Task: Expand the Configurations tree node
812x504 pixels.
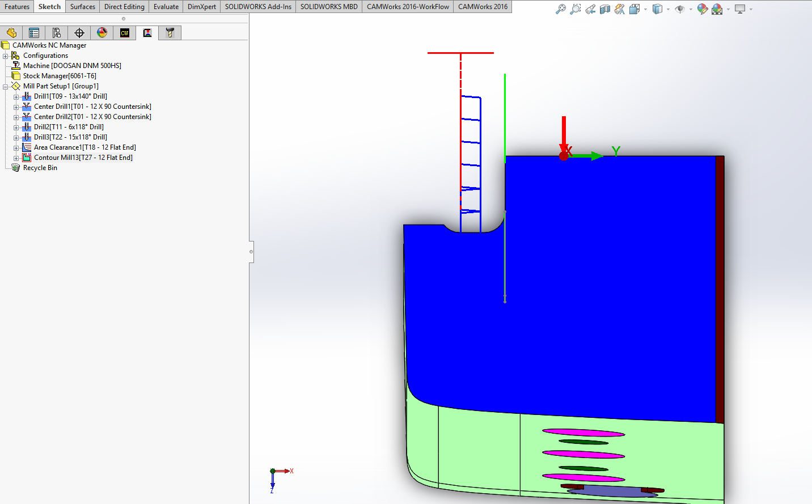Action: pos(6,56)
